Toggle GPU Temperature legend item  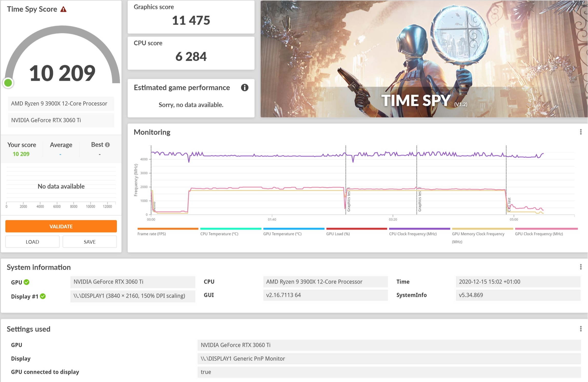pyautogui.click(x=294, y=232)
